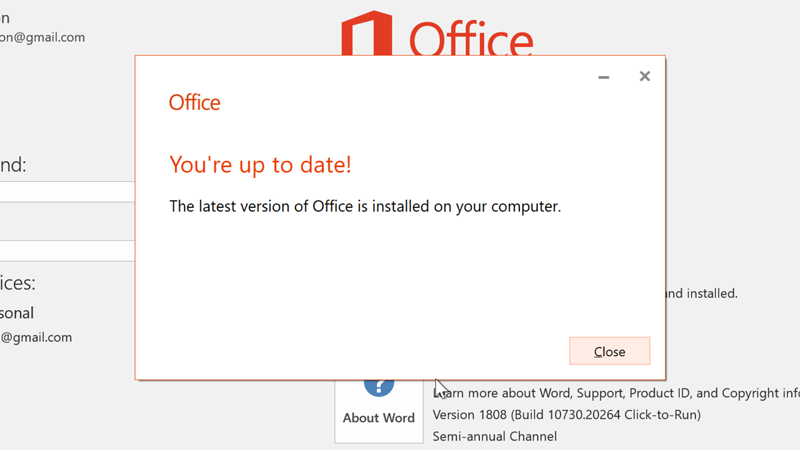Click the "latest version of Office is installed" message
Screen dimensions: 800x450
(x=365, y=206)
